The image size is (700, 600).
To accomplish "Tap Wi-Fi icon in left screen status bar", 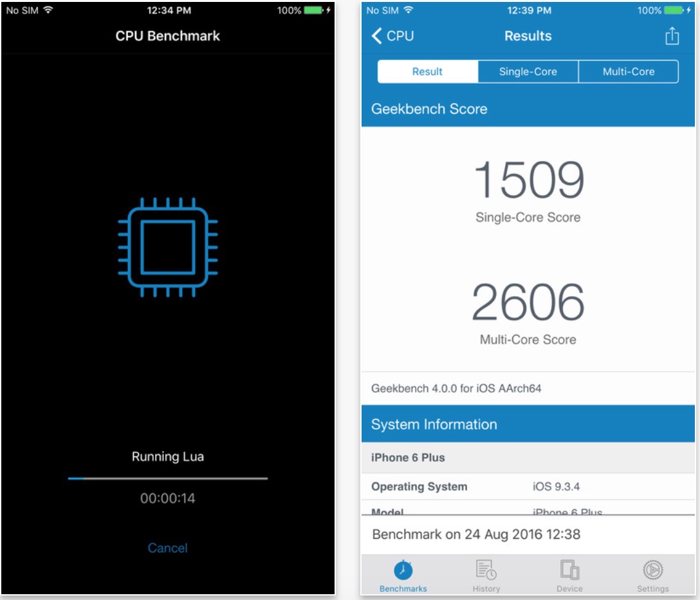I will click(48, 10).
